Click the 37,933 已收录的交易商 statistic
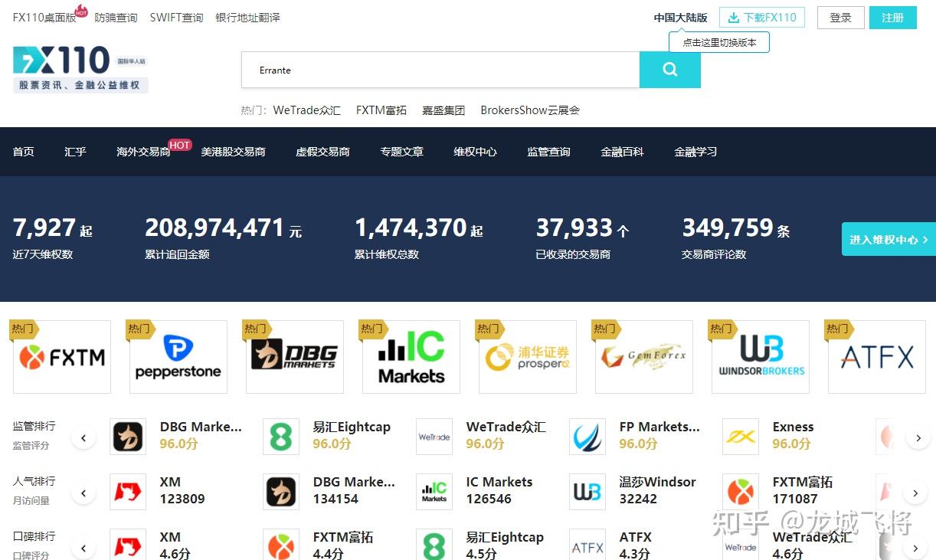 (582, 237)
